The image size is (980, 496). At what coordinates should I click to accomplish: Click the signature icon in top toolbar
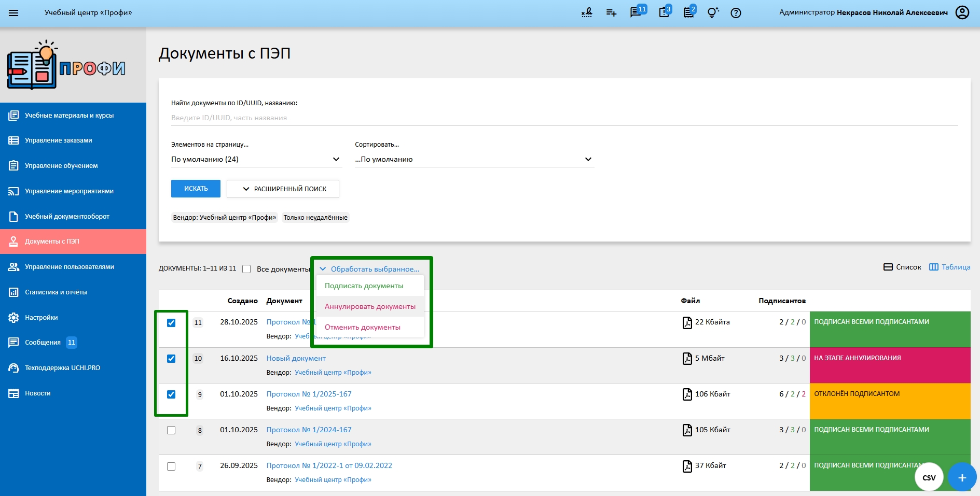587,13
